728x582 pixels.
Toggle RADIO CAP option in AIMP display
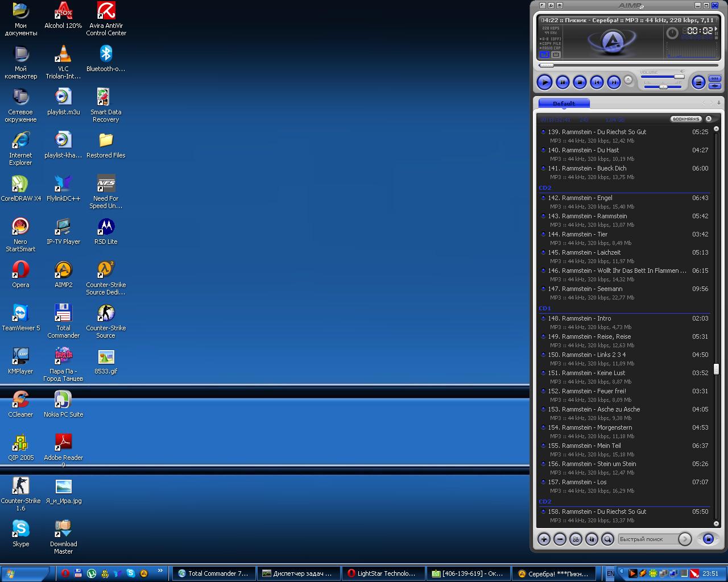(551, 48)
